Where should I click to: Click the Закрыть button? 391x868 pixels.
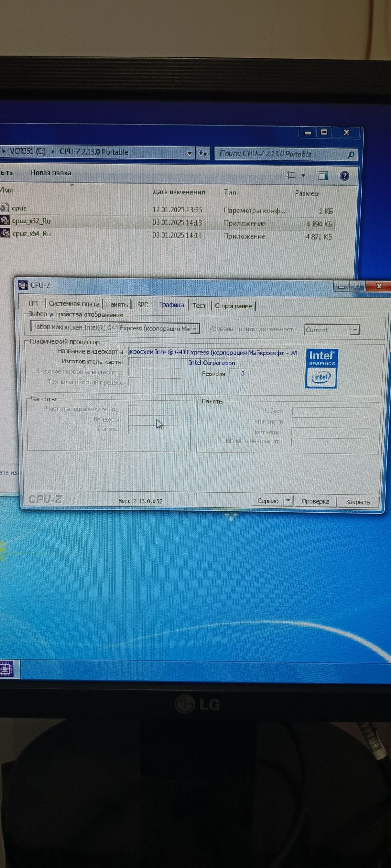pos(358,502)
